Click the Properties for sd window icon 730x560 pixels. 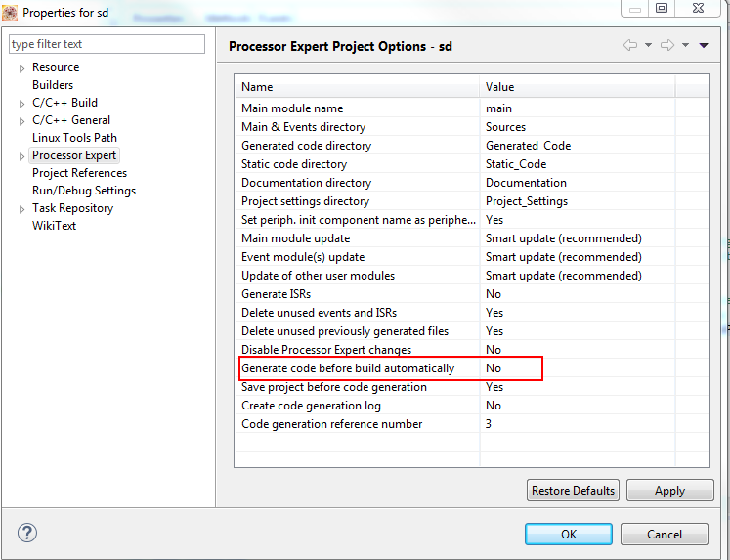click(10, 13)
